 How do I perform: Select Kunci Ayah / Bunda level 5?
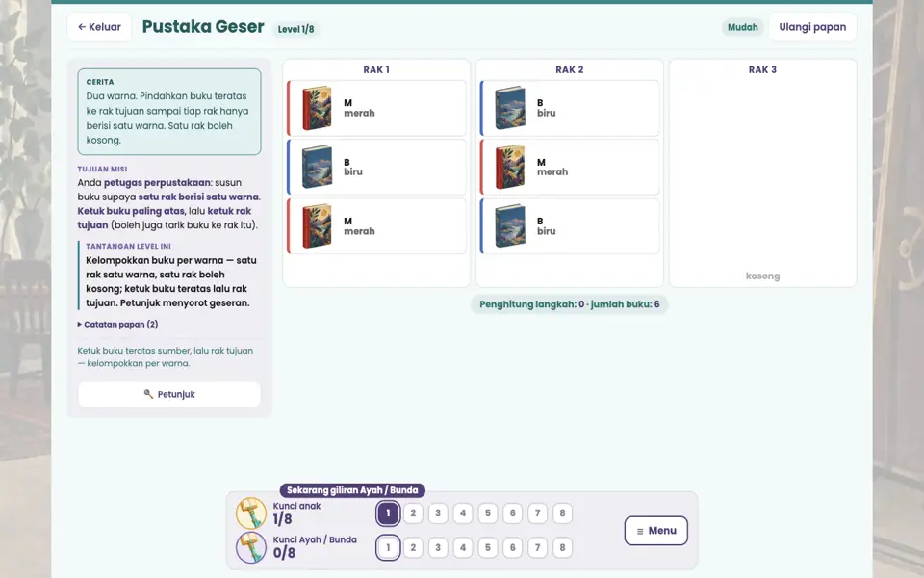pyautogui.click(x=487, y=547)
